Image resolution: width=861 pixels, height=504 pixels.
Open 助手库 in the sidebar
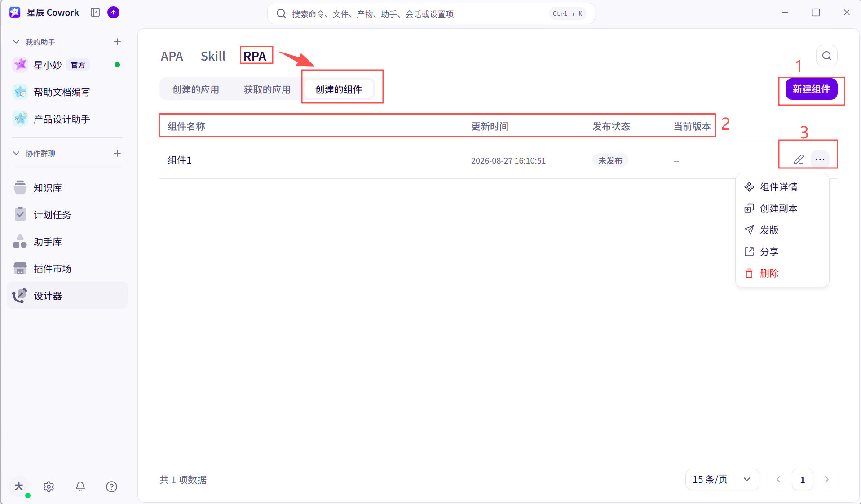click(x=67, y=242)
